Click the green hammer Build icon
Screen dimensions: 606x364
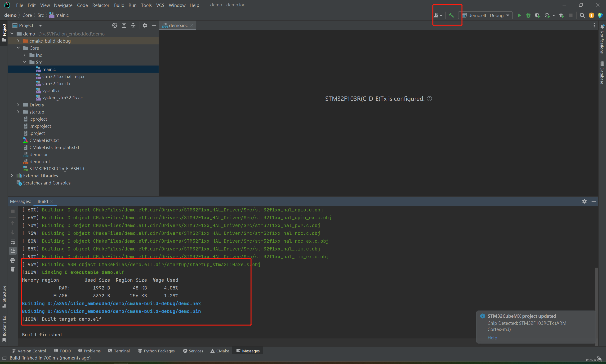(x=451, y=15)
